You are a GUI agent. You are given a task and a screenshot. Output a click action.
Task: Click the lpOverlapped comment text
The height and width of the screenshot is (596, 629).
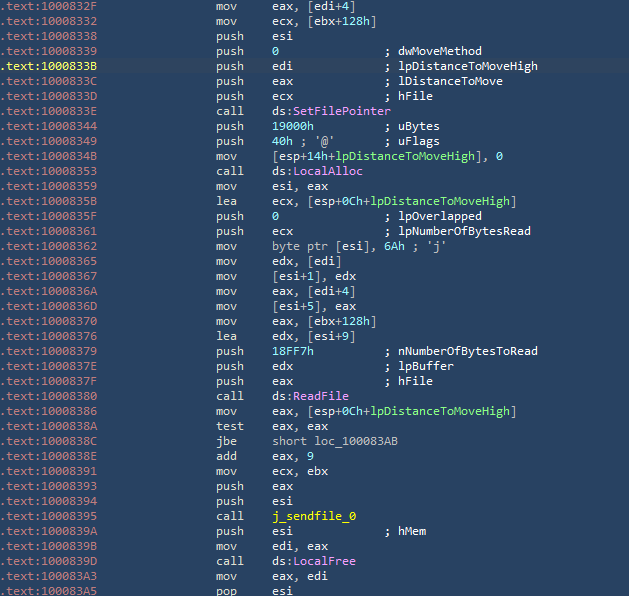439,216
